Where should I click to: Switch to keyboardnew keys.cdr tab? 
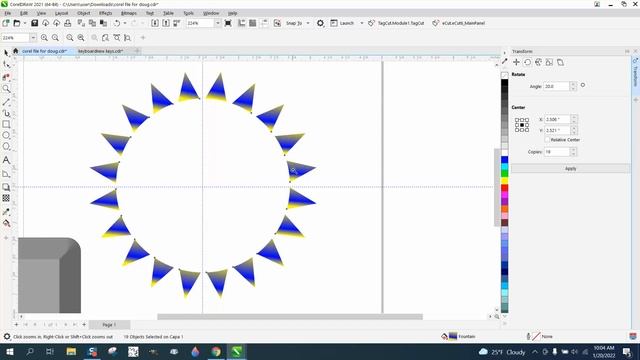click(x=100, y=51)
